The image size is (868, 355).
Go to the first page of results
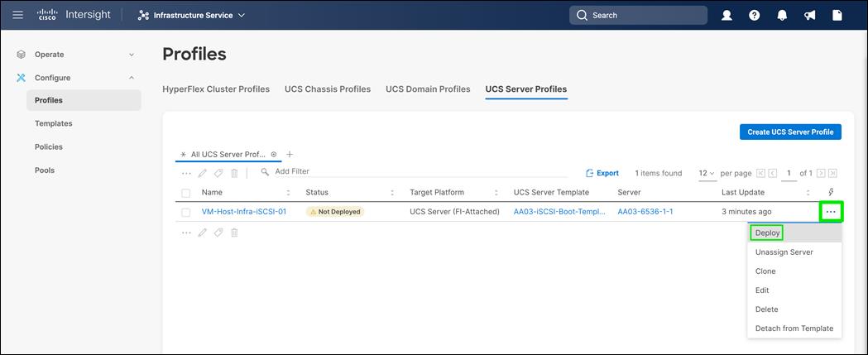(760, 173)
